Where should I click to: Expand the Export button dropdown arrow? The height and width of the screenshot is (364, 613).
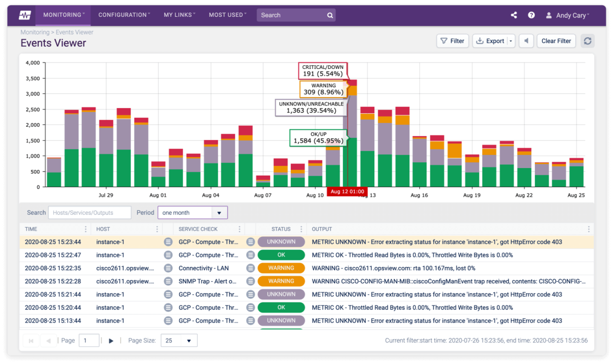pyautogui.click(x=509, y=41)
